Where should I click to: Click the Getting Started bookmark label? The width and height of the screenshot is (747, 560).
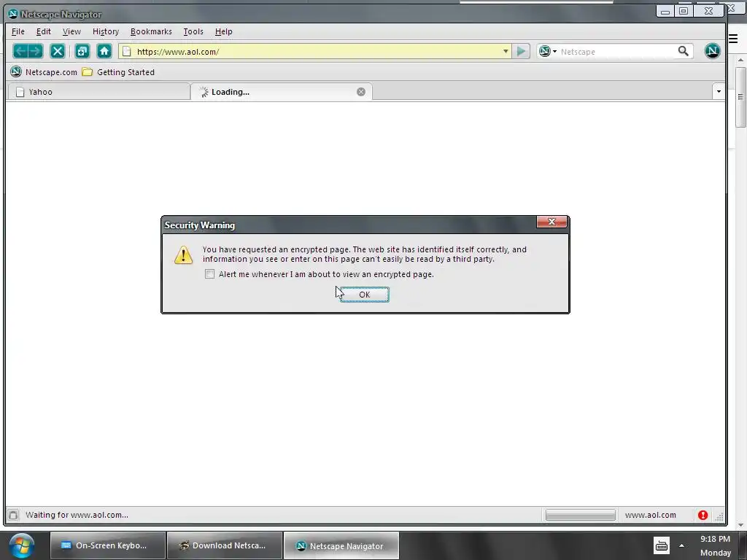click(125, 72)
